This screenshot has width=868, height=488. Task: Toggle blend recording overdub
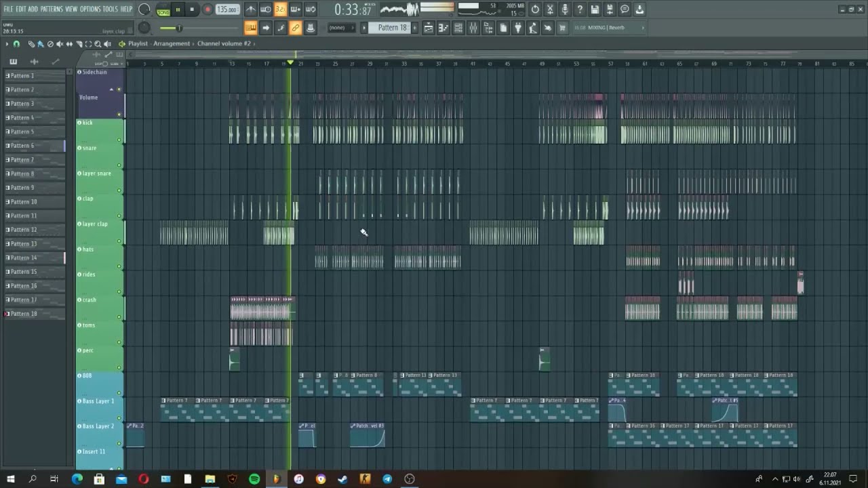click(295, 9)
